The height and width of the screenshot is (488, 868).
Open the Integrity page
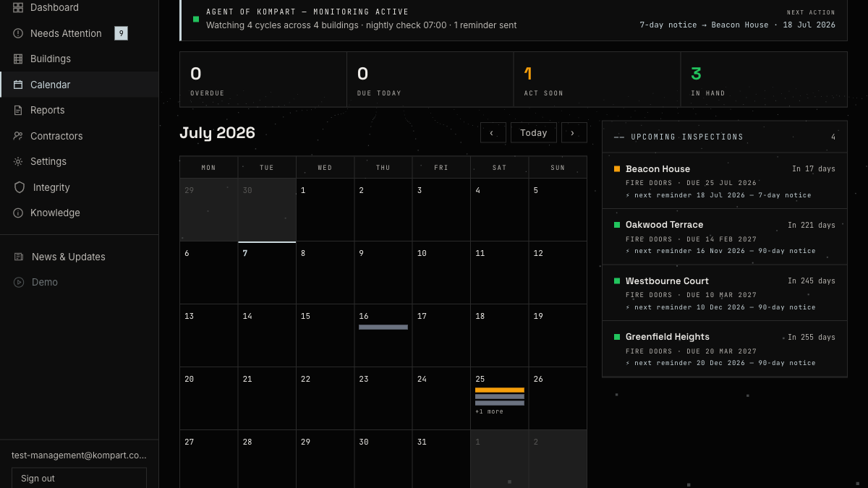point(80,187)
